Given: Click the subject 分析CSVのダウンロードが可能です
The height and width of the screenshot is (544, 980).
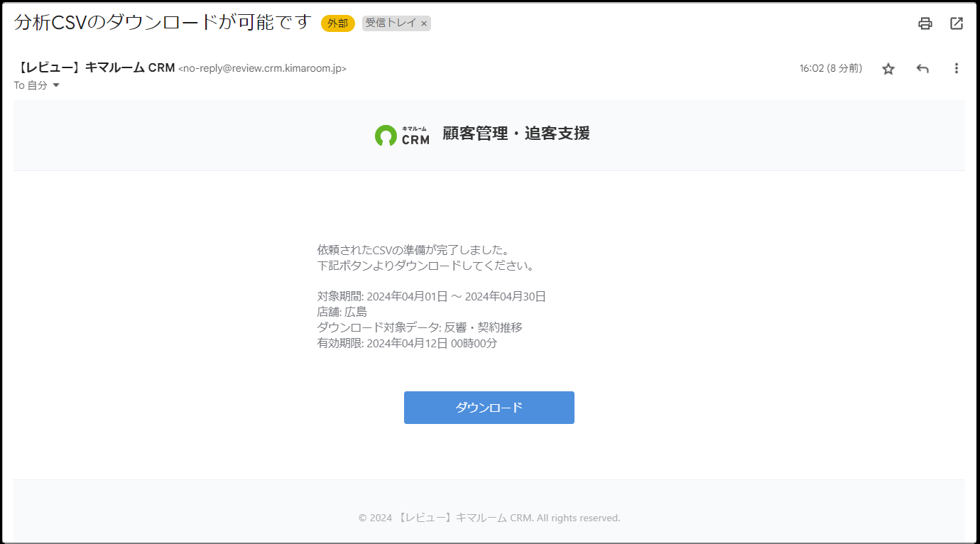Looking at the screenshot, I should 163,23.
